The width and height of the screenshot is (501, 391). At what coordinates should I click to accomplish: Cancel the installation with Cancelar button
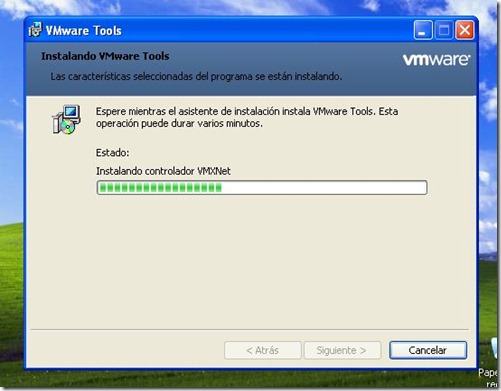click(428, 350)
